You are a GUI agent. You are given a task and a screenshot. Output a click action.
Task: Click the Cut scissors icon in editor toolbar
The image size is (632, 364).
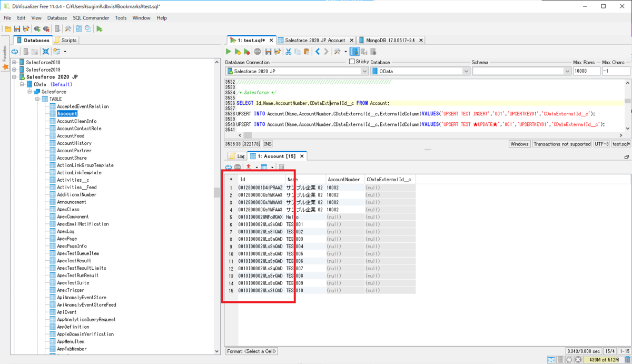pos(288,52)
